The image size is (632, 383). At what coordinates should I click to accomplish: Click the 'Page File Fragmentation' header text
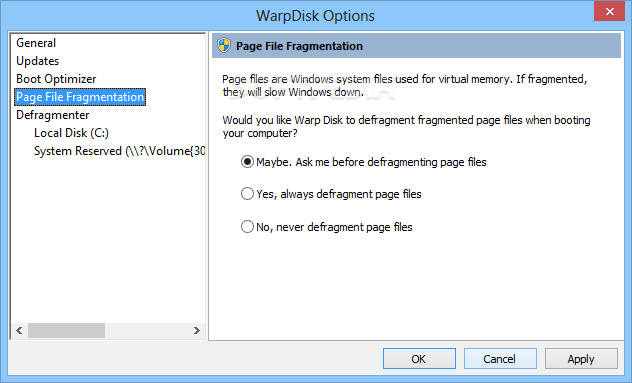coord(299,46)
